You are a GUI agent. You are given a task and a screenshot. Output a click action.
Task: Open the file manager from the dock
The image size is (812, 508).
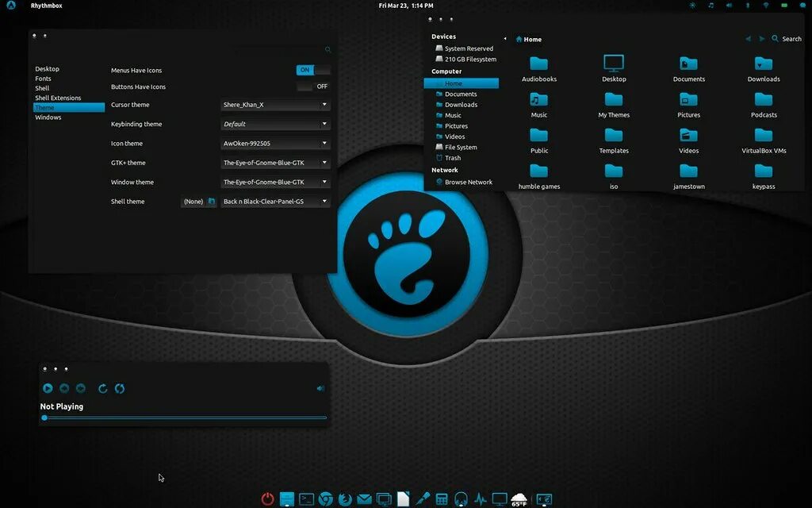coord(287,499)
